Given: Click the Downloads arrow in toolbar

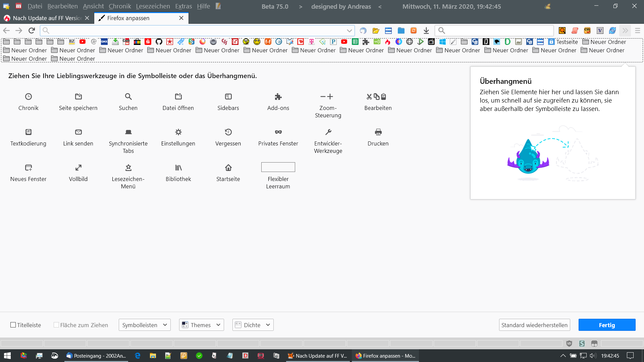Looking at the screenshot, I should click(x=426, y=31).
